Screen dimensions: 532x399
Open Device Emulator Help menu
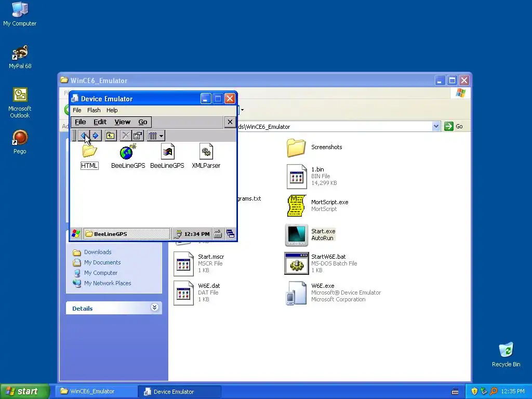112,110
